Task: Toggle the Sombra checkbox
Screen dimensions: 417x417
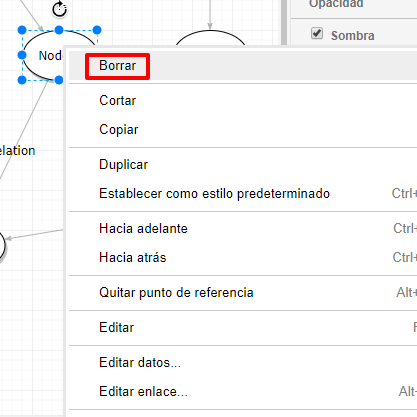Action: (317, 33)
